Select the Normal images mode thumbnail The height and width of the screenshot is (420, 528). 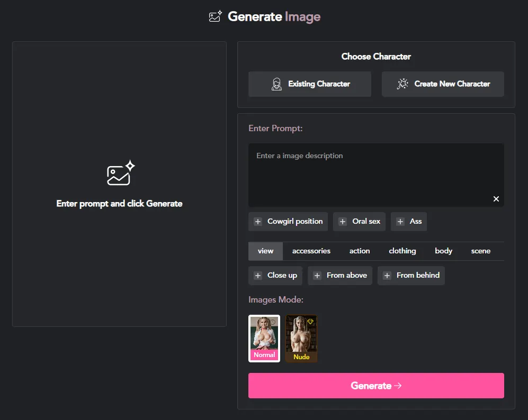[x=264, y=339]
